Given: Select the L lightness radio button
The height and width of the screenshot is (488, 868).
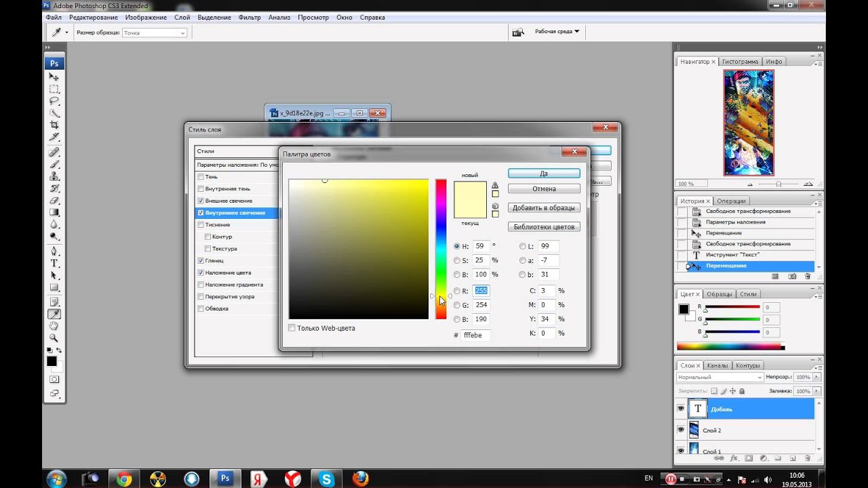Looking at the screenshot, I should [523, 246].
